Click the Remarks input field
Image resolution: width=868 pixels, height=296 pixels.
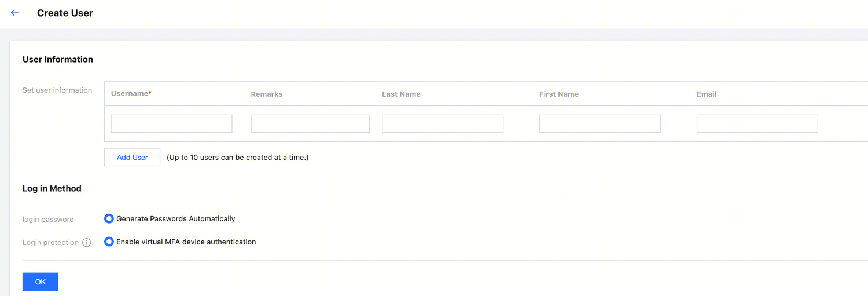(x=310, y=123)
